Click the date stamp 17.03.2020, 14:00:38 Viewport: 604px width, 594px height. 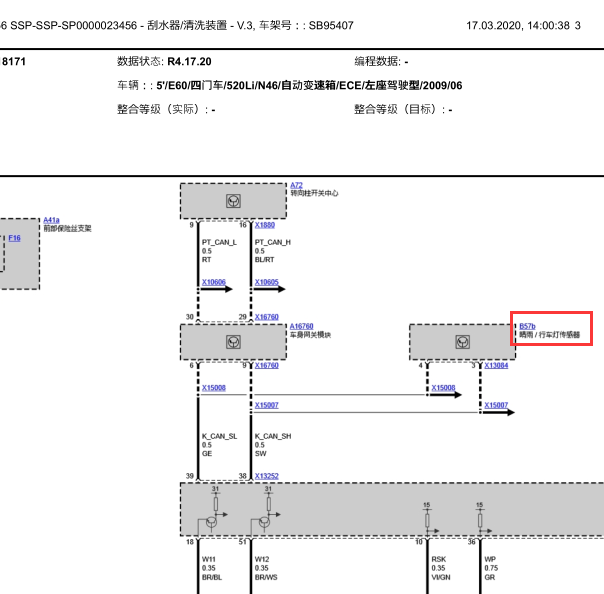(x=518, y=26)
